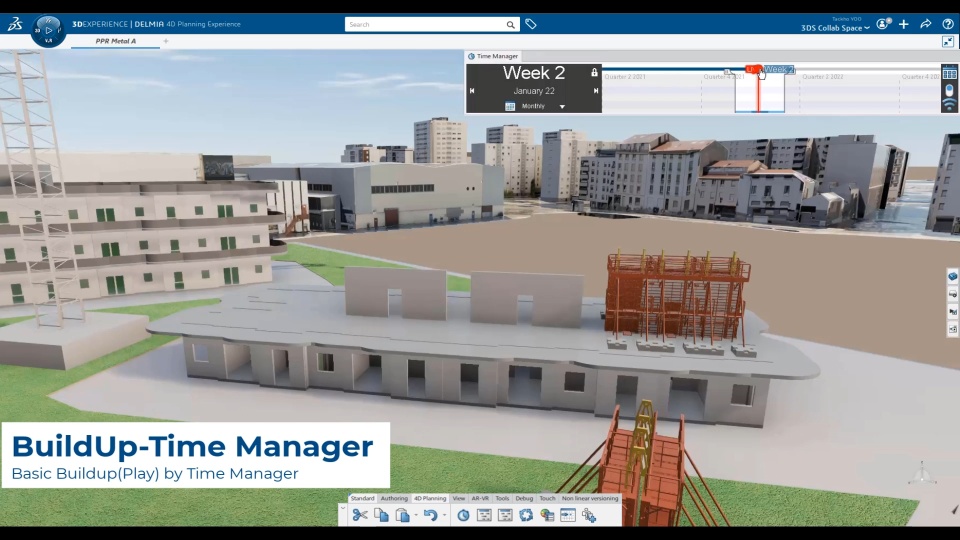Click the first schedule panel icon
The image size is (960, 540).
click(x=484, y=516)
